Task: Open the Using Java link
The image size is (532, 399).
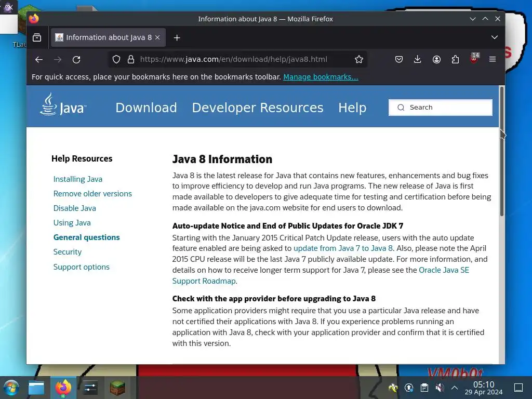Action: (72, 223)
